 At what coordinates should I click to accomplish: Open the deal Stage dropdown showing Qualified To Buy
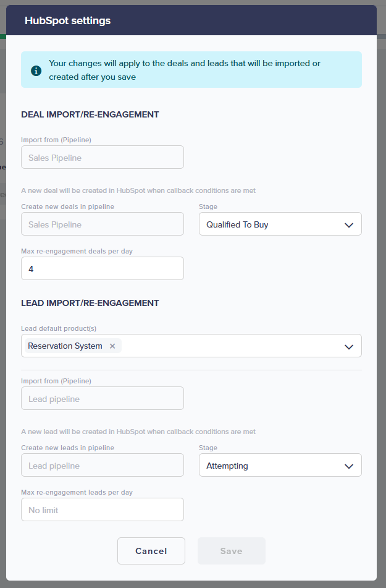point(280,224)
